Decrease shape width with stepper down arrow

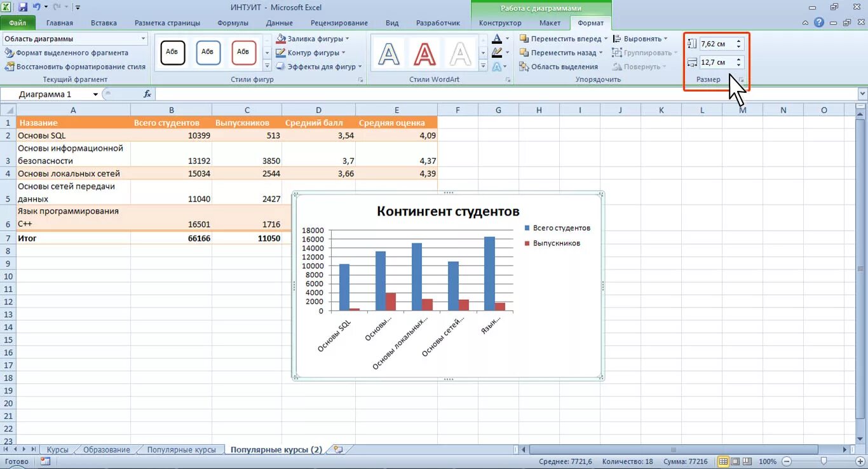coord(738,65)
